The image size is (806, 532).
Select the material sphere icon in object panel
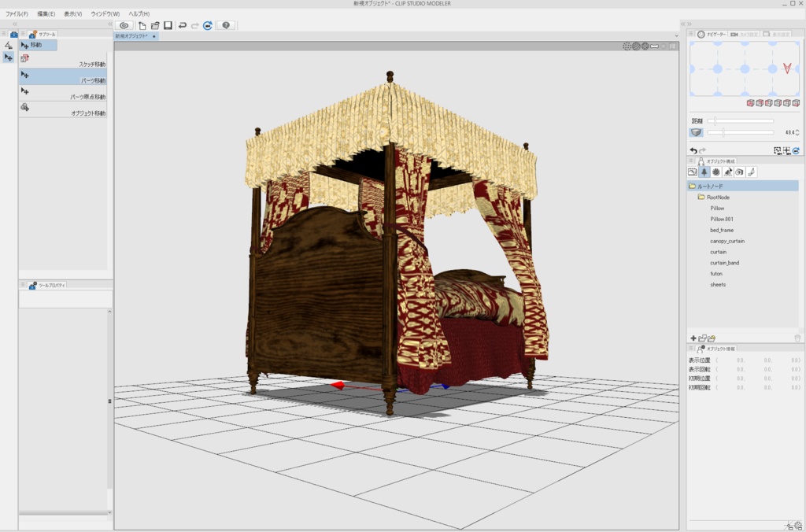(717, 172)
